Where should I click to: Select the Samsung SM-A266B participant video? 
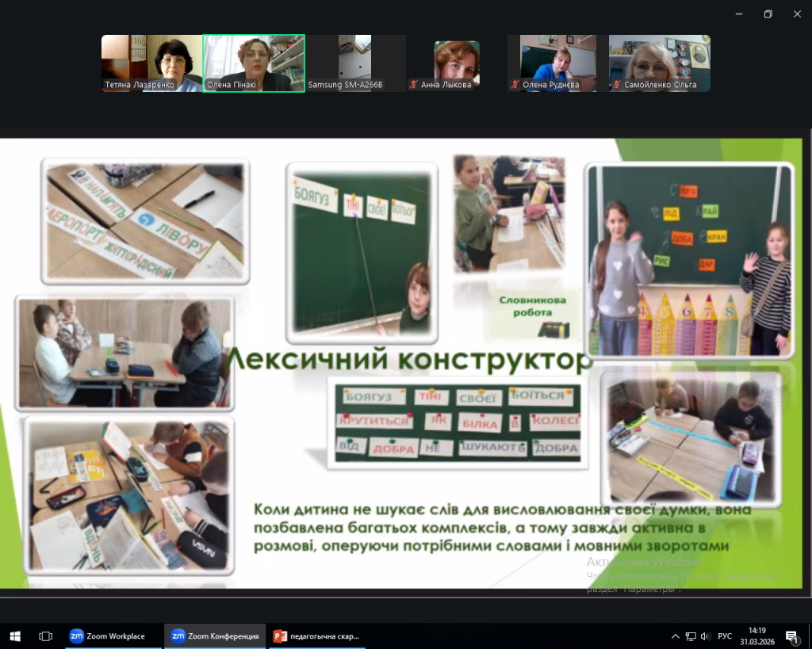356,62
